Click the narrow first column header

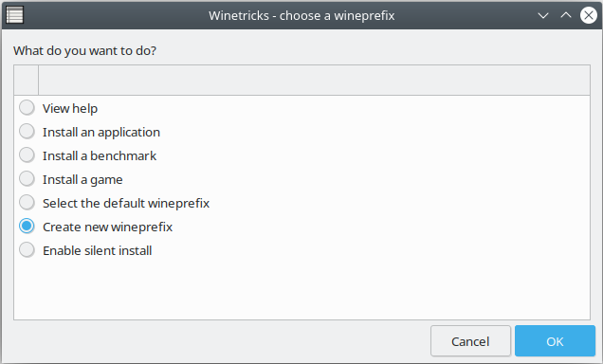tap(27, 80)
